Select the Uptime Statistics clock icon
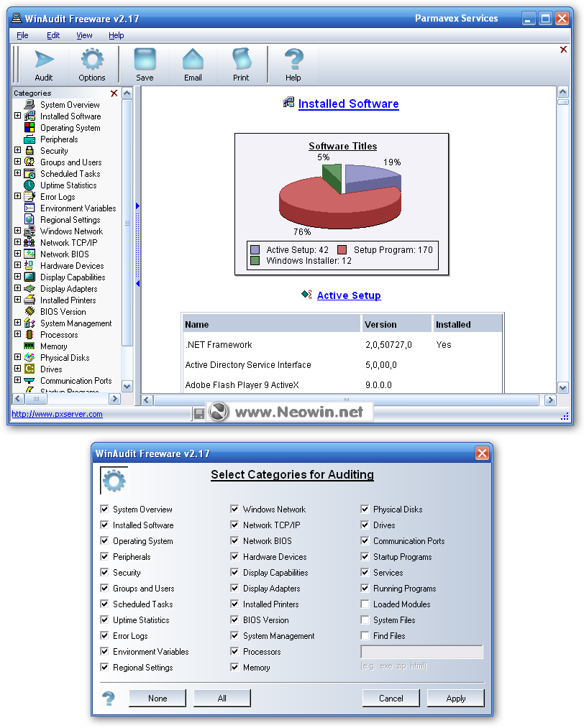 29,185
